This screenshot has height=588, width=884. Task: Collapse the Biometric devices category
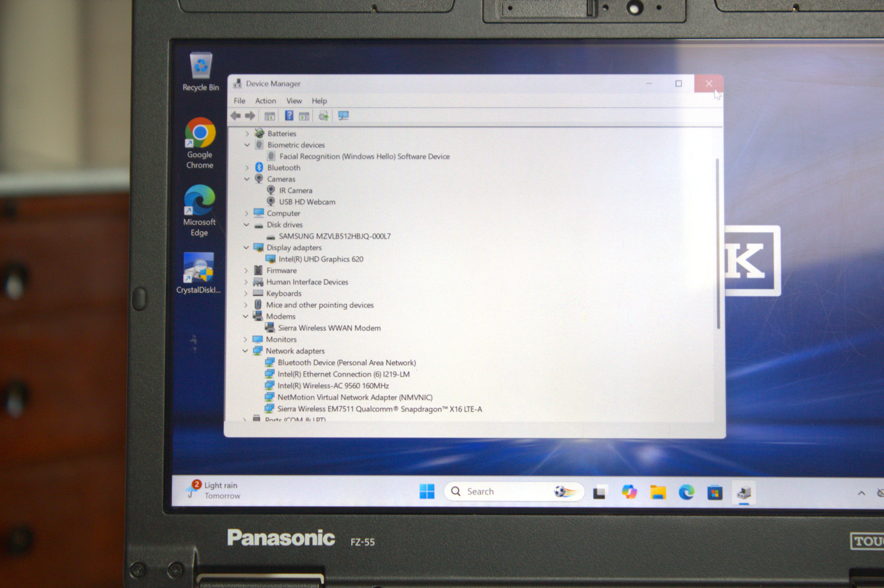point(247,145)
